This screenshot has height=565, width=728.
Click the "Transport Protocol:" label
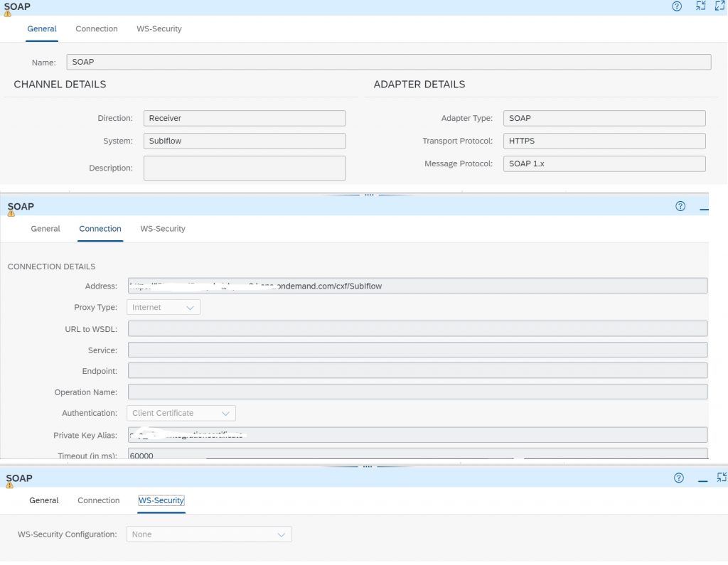point(457,141)
